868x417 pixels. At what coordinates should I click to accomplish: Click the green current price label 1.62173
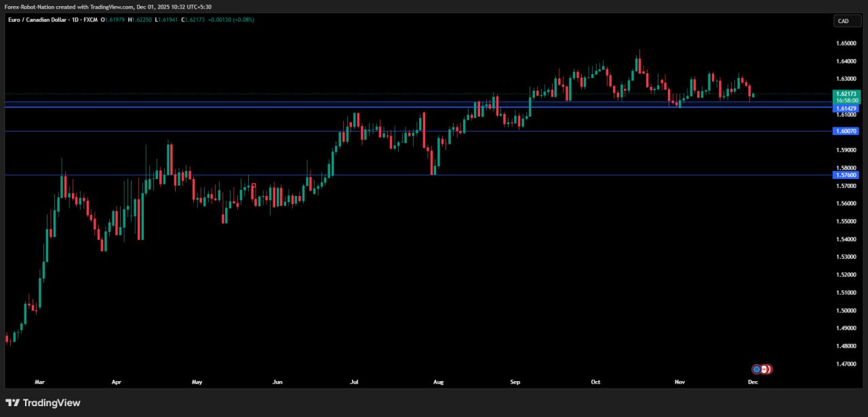tap(846, 94)
